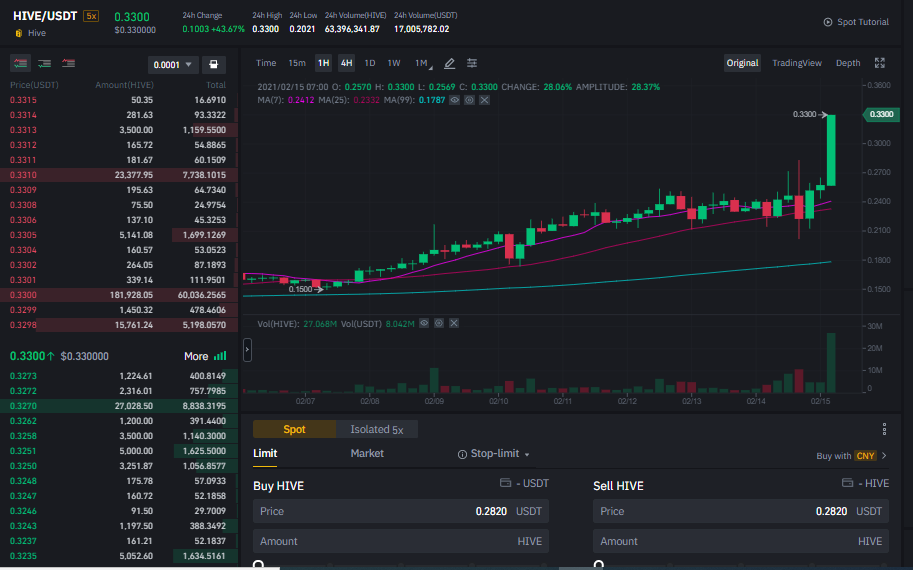Open volume indicator settings gear
The image size is (913, 570).
coord(439,323)
